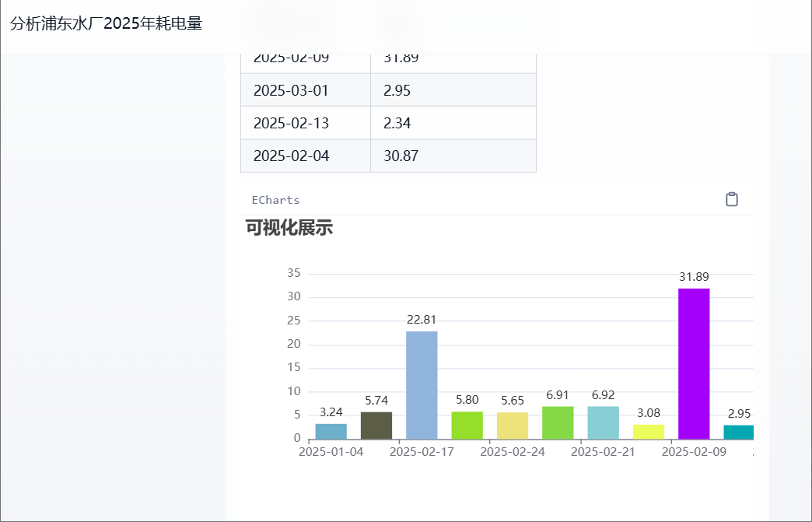Select the light cyan bar valued 6.92

click(604, 422)
